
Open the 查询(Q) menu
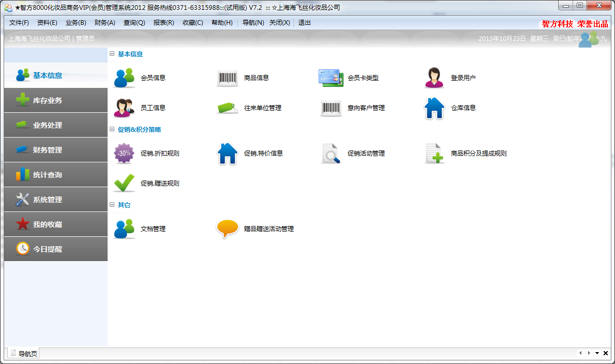tap(134, 23)
